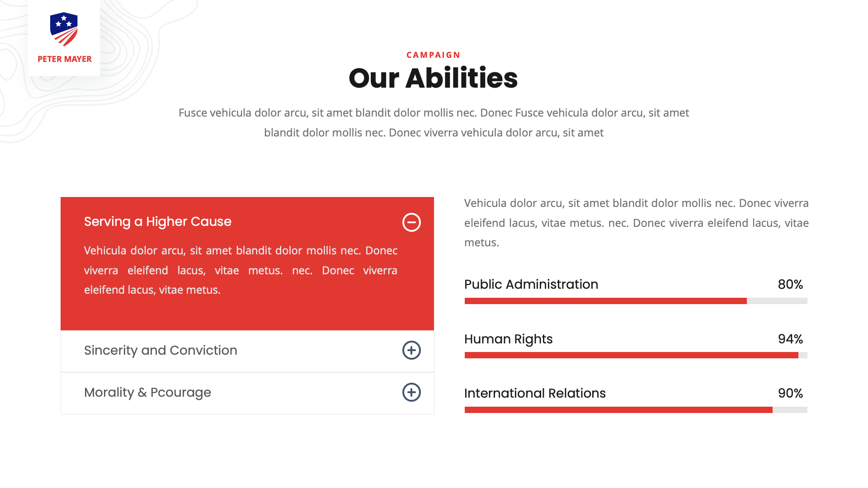Click the PETER MAYER brand name

65,59
